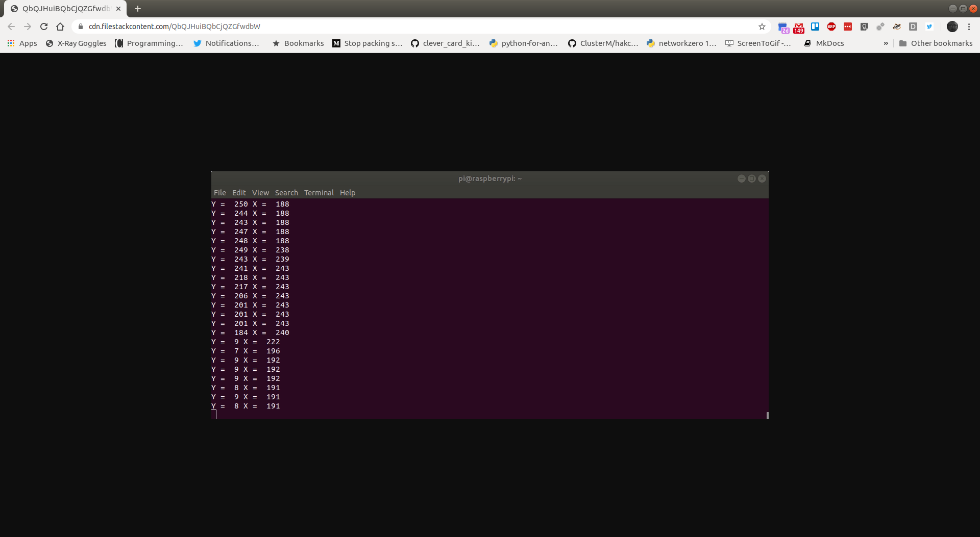Open a new browser tab
980x537 pixels.
(x=138, y=9)
